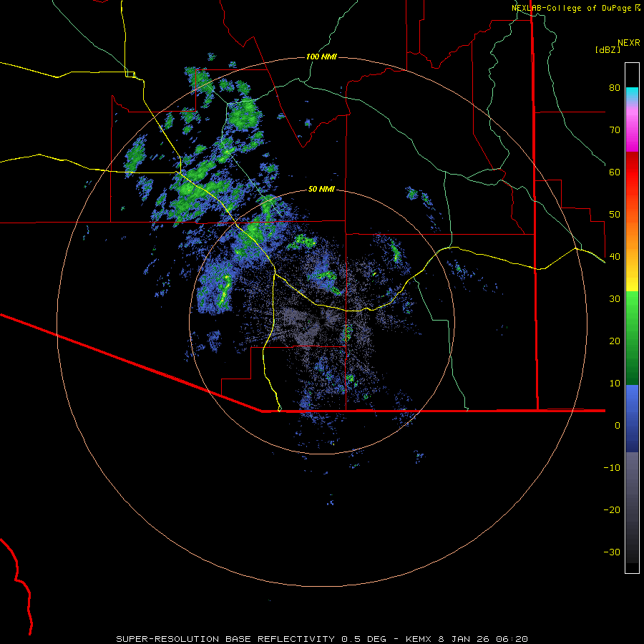Click the "10" value on the dBZ scale
Image resolution: width=644 pixels, height=644 pixels.
(x=615, y=384)
